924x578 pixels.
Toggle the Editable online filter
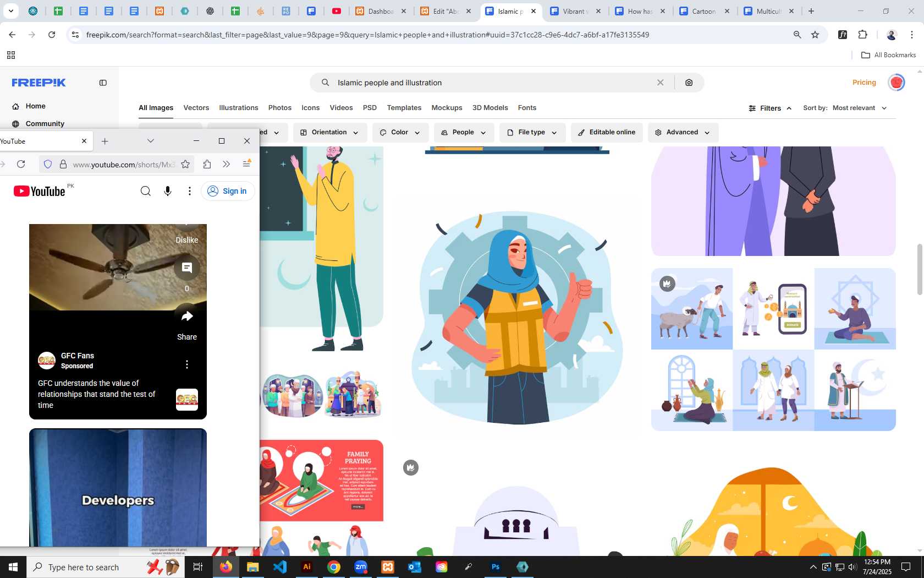coord(607,132)
